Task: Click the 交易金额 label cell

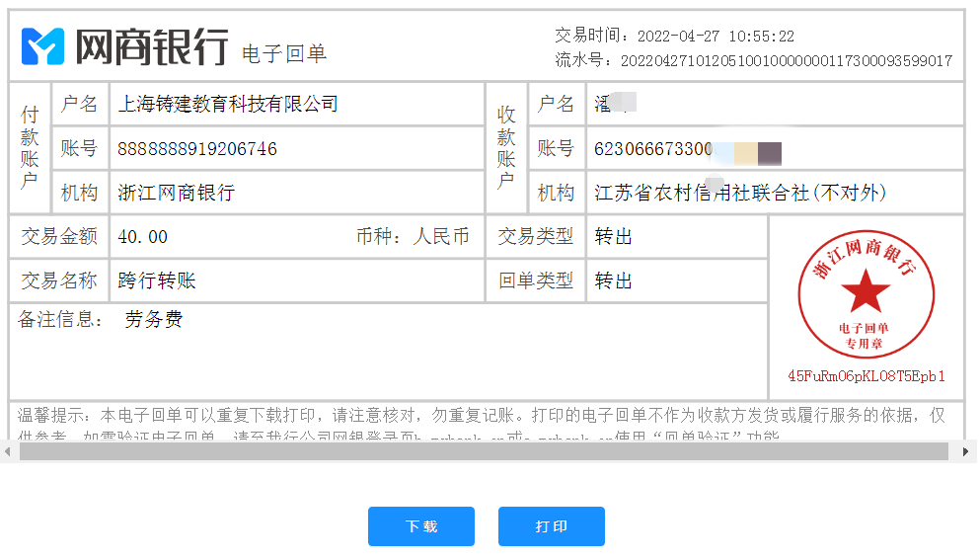Action: click(x=59, y=236)
